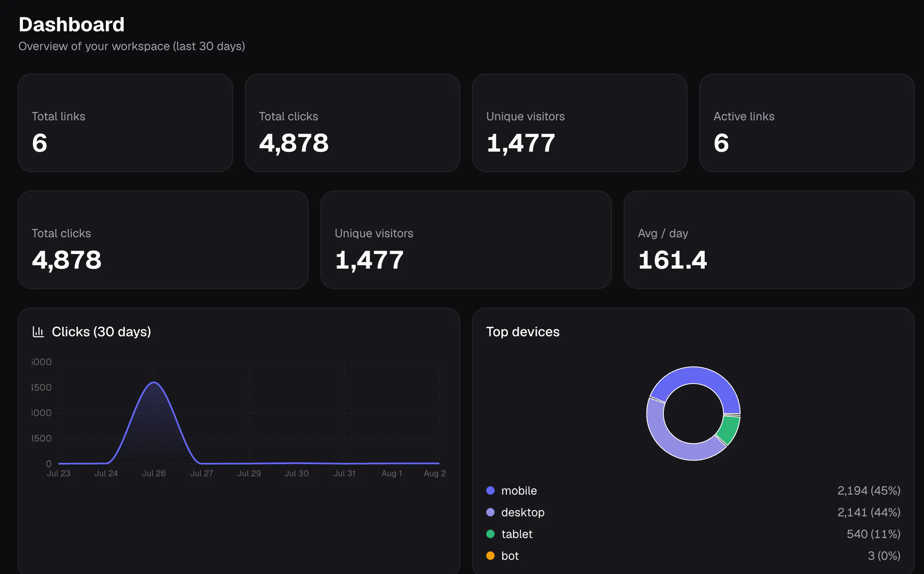The image size is (924, 574).
Task: Click the Jul 29 axis label
Action: pyautogui.click(x=249, y=473)
